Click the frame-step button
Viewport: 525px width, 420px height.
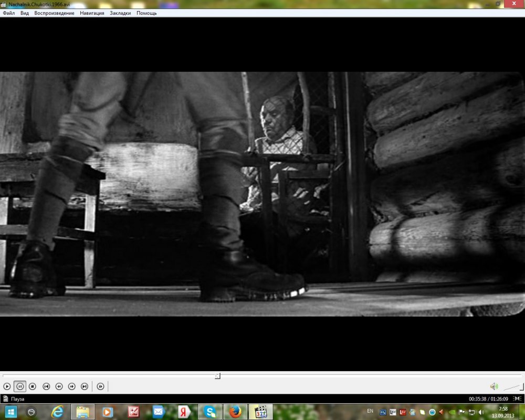(x=100, y=386)
